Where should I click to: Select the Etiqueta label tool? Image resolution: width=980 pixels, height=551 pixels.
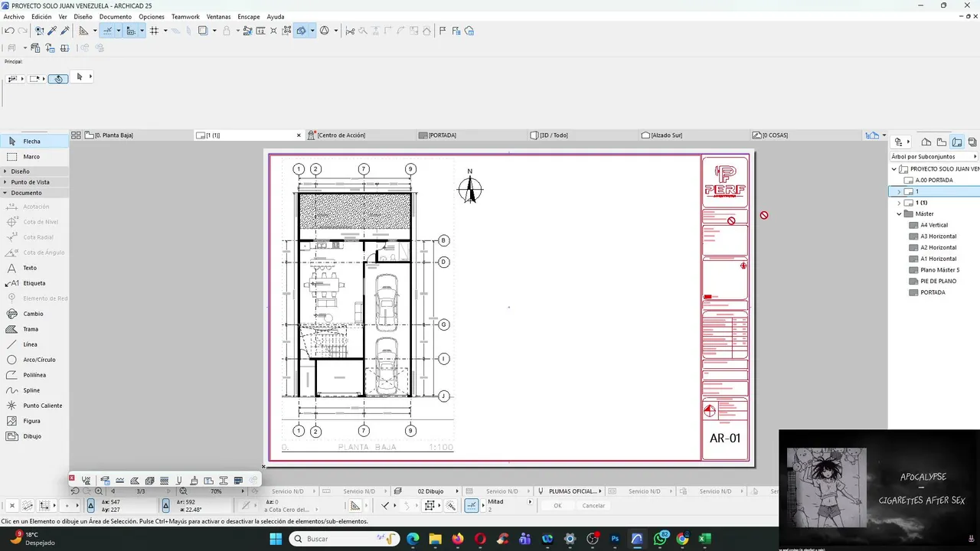(34, 283)
